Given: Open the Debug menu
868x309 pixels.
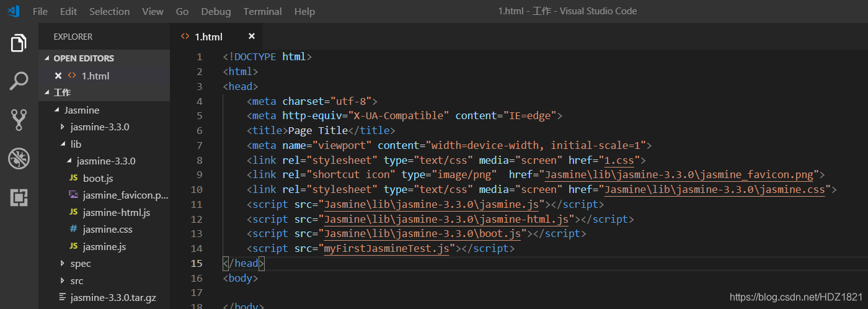Looking at the screenshot, I should pos(216,11).
